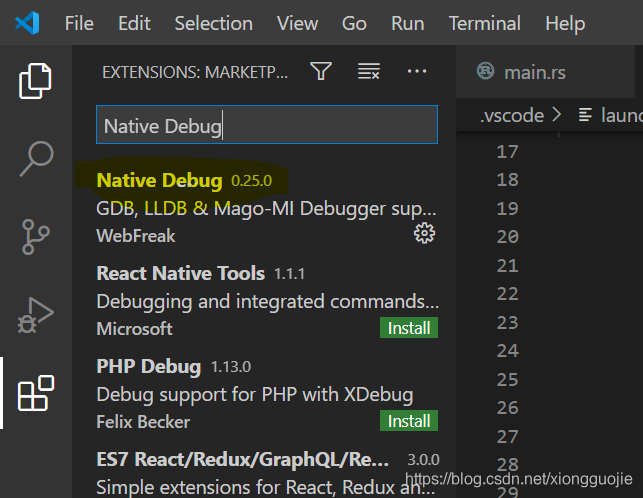Image resolution: width=643 pixels, height=498 pixels.
Task: Click the launch file breadcrumb item
Action: tap(610, 115)
